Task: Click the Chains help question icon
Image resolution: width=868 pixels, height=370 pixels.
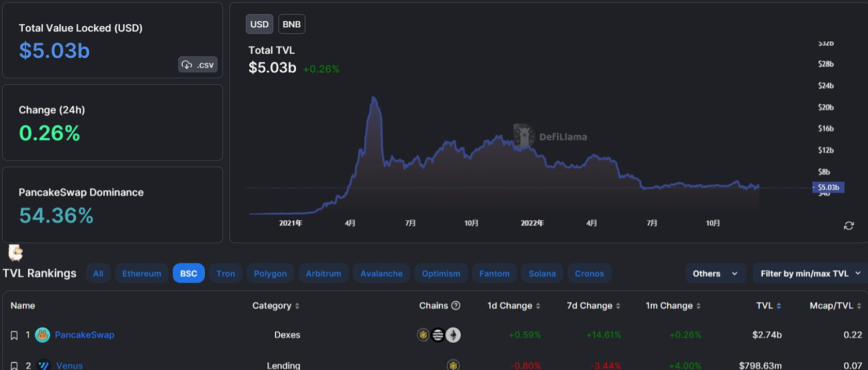Action: [x=456, y=305]
